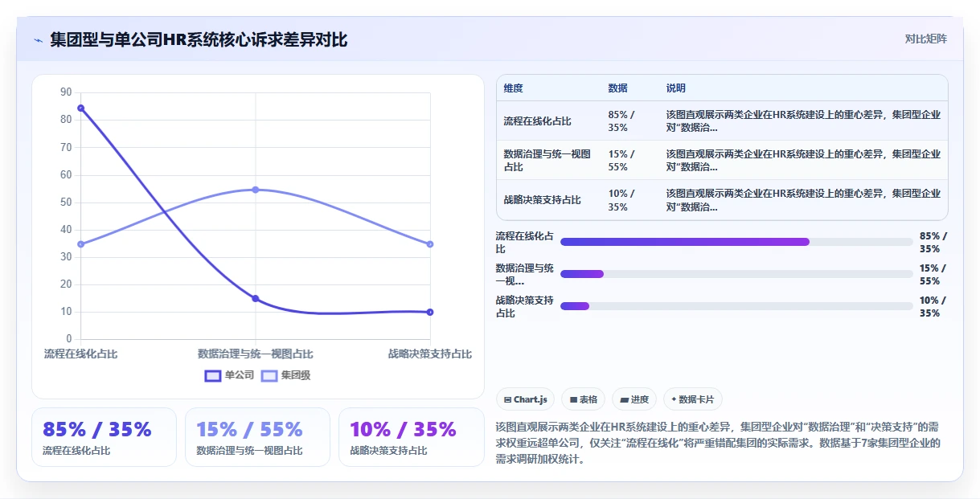Click the 10% / 35% progress value
This screenshot has width=980, height=499.
933,307
